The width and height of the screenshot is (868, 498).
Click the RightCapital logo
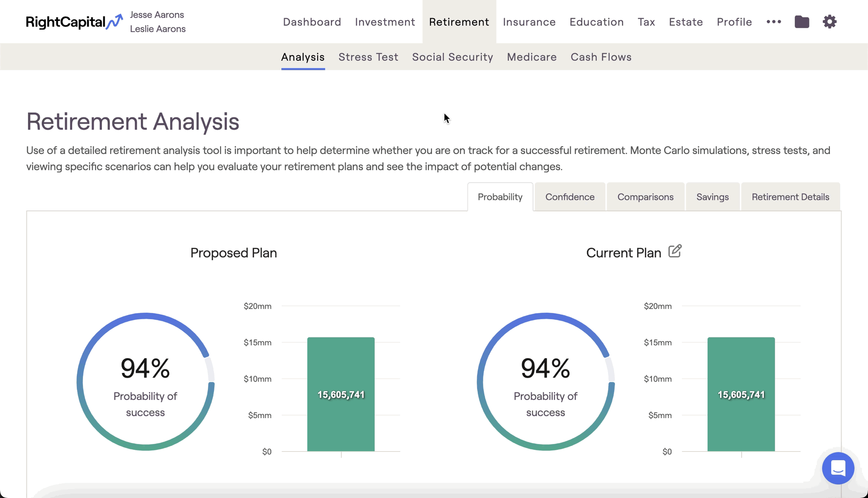(x=74, y=22)
